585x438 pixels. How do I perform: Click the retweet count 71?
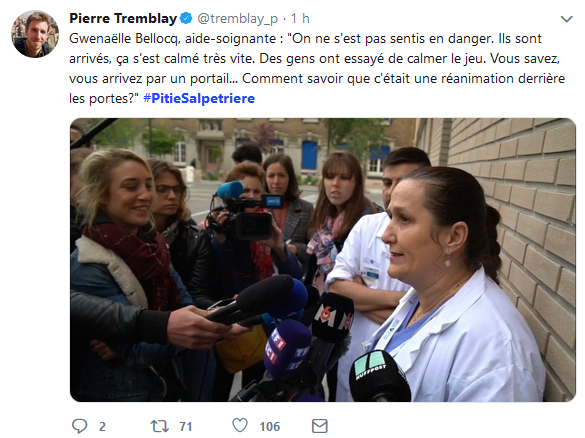pos(185,426)
